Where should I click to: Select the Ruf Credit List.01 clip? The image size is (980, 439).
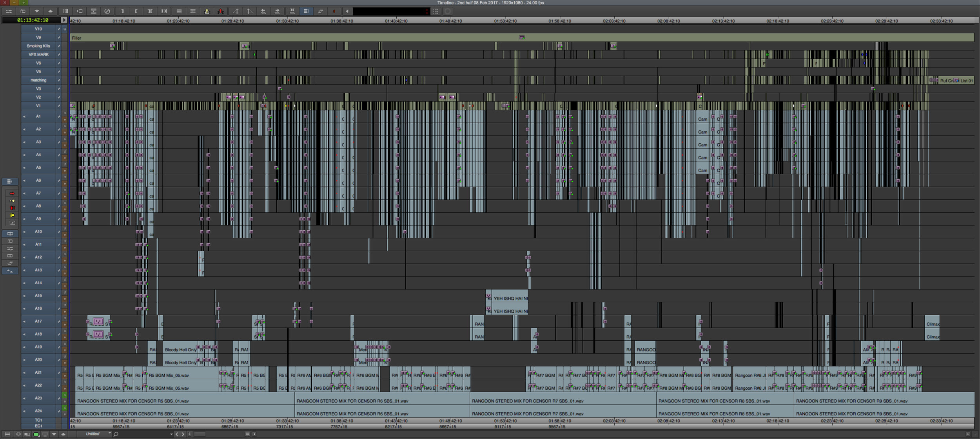(x=956, y=81)
